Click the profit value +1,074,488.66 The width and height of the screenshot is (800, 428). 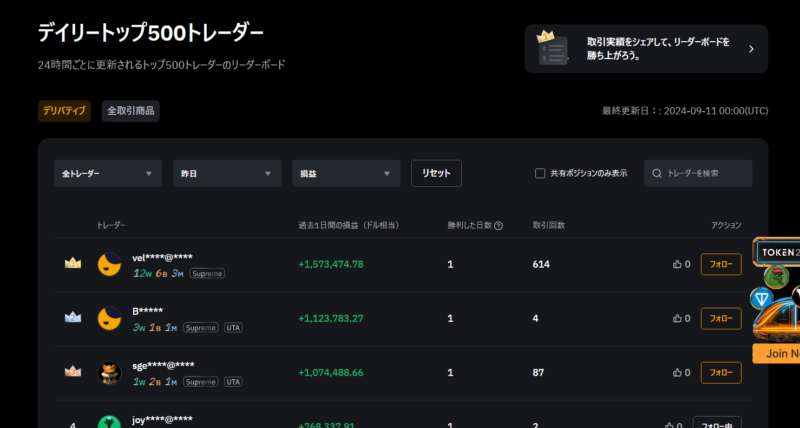pyautogui.click(x=331, y=372)
